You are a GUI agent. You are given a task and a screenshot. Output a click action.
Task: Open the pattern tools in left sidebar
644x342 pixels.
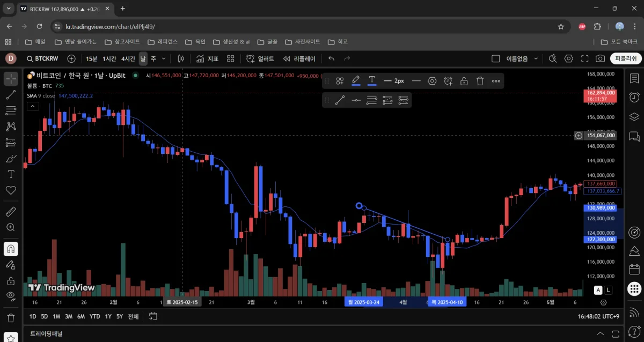point(11,127)
